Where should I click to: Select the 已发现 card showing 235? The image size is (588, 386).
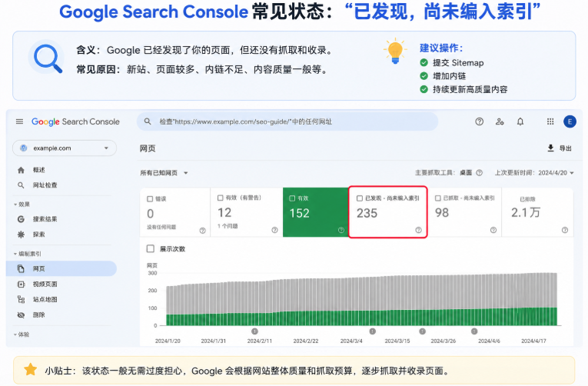point(387,212)
